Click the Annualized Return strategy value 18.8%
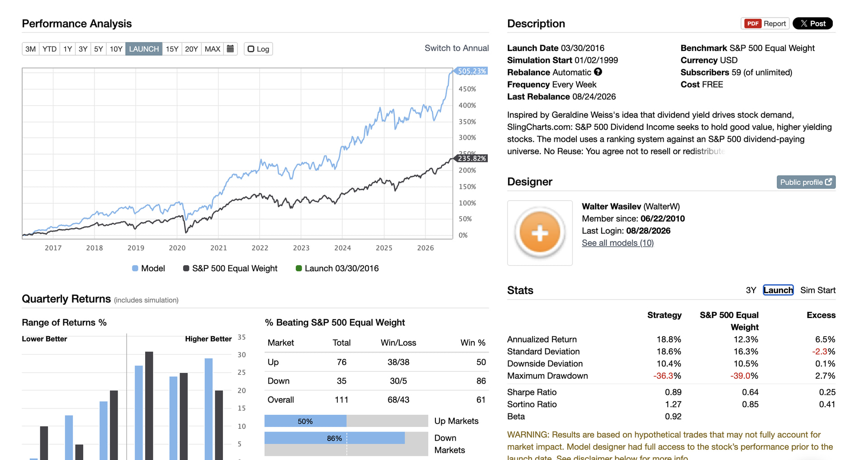 pyautogui.click(x=669, y=339)
